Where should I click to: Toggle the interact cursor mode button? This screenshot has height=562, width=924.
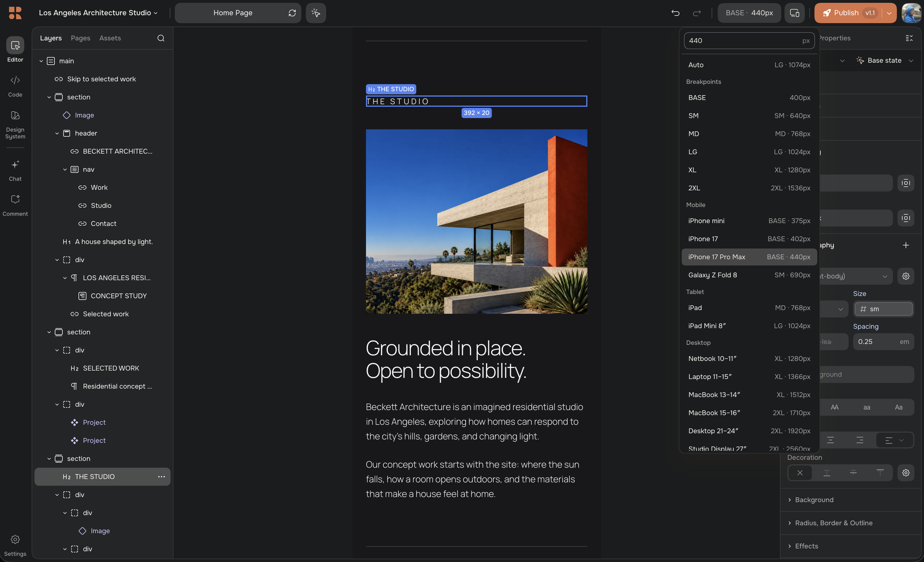pyautogui.click(x=316, y=13)
